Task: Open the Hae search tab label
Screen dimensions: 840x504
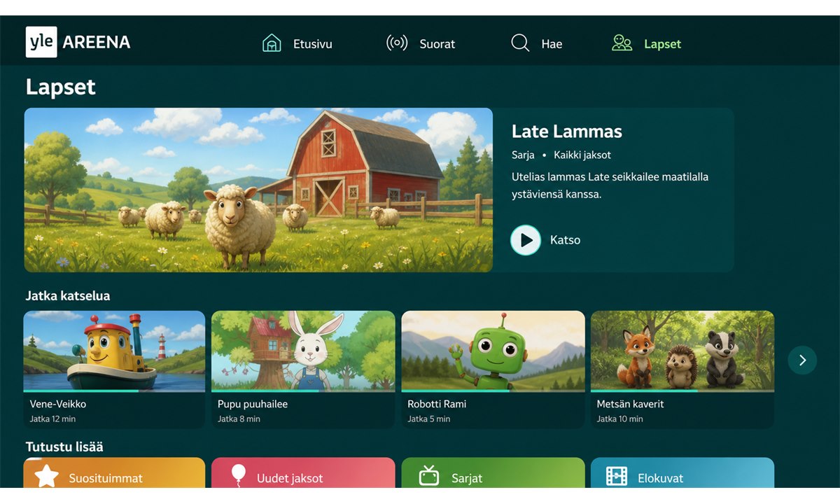Action: 552,44
